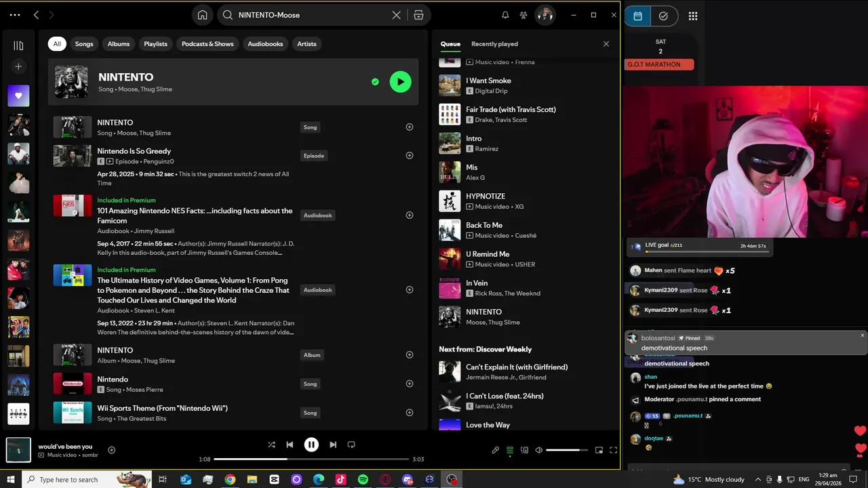This screenshot has width=868, height=488.
Task: Open the G.O.T MARATHON event
Action: [x=659, y=64]
